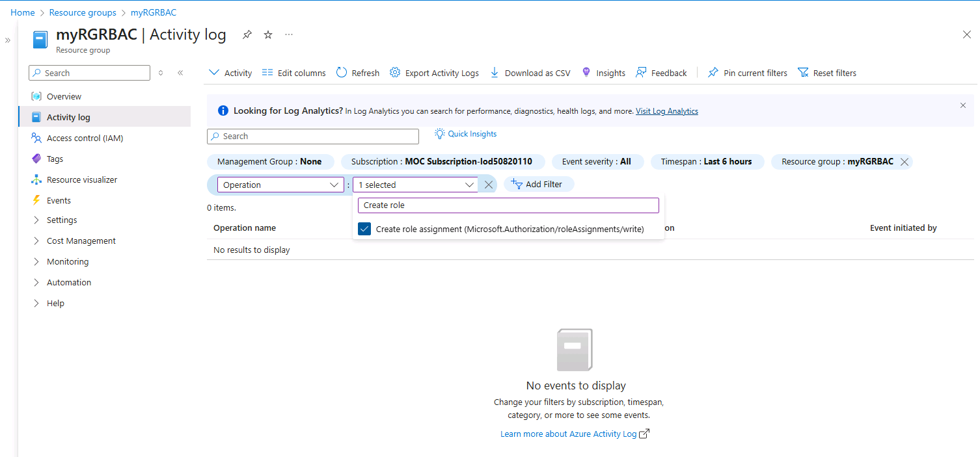Open Learn more about Azure Activity Log

(569, 434)
